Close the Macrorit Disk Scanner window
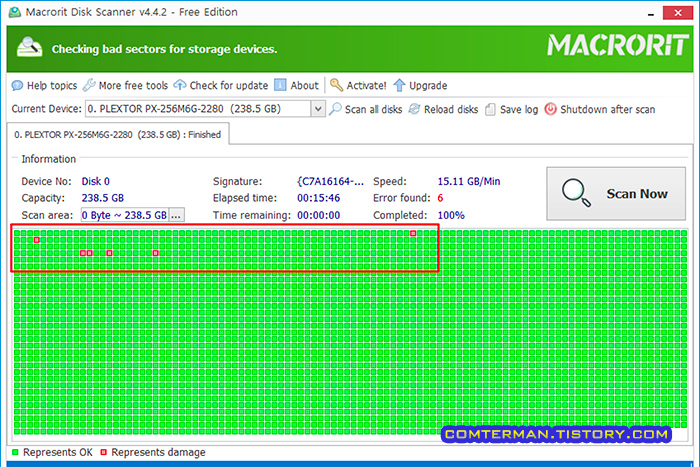Screen dimensions: 700x467 678,13
